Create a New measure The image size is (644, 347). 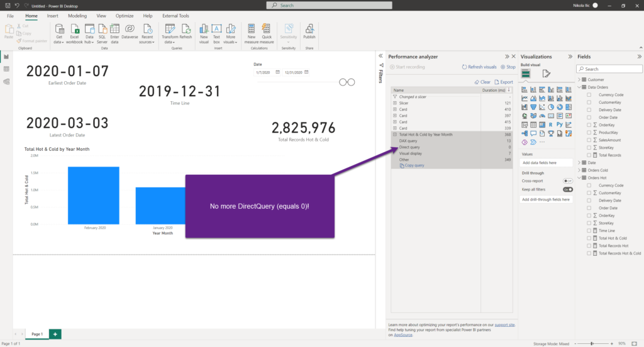(x=252, y=34)
